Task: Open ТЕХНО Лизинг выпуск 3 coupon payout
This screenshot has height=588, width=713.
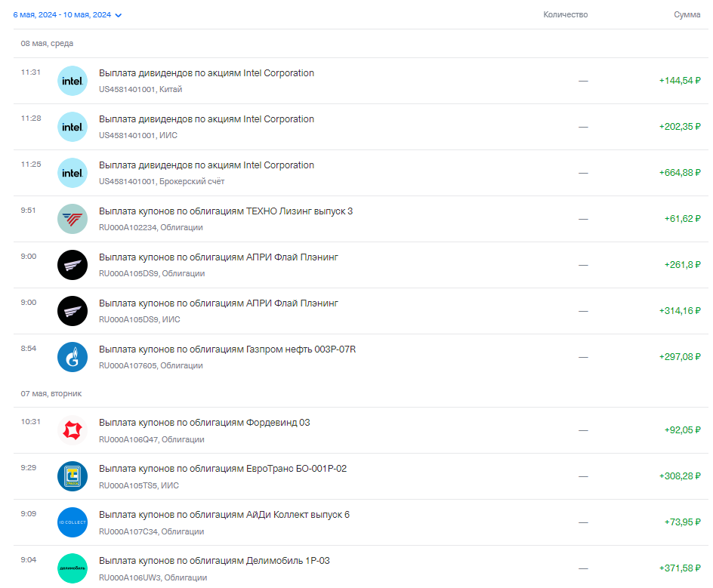Action: pos(360,219)
